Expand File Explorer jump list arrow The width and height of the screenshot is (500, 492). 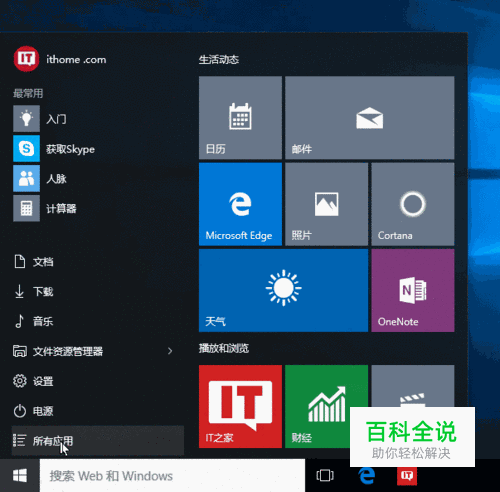pyautogui.click(x=170, y=351)
